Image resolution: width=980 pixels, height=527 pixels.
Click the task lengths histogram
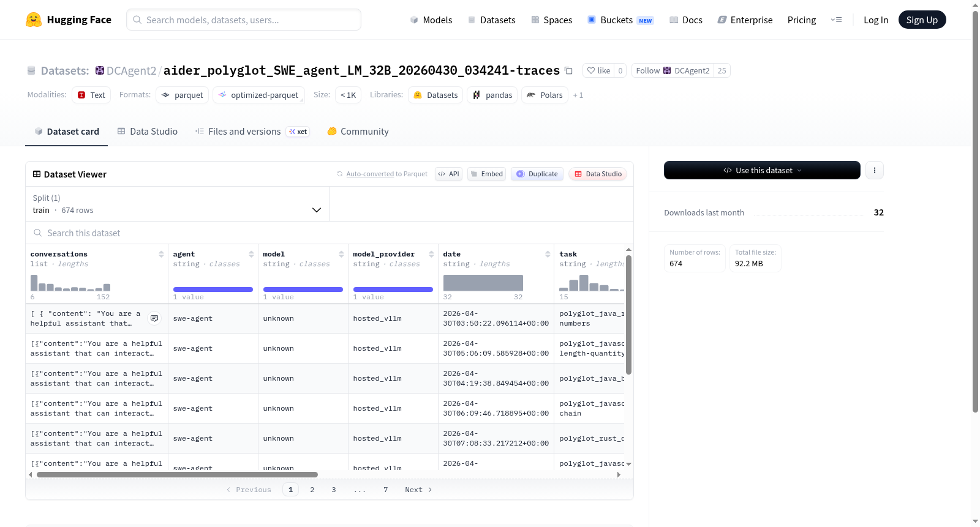592,283
